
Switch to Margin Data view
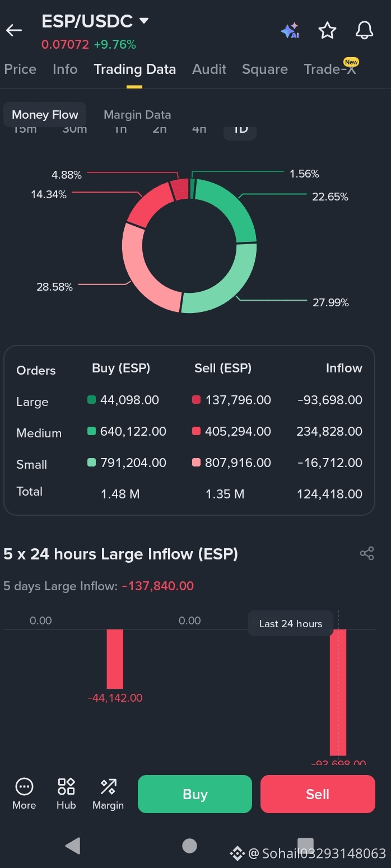(137, 115)
